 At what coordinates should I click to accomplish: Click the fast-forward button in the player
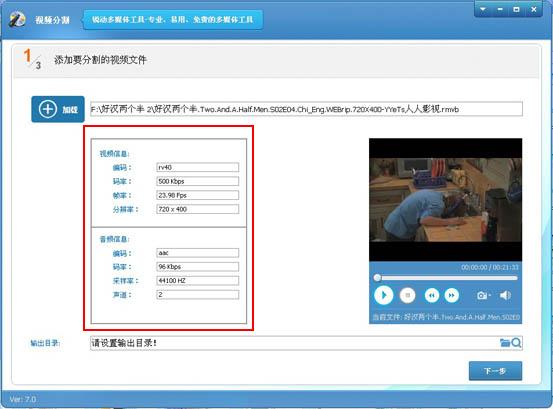[x=451, y=295]
